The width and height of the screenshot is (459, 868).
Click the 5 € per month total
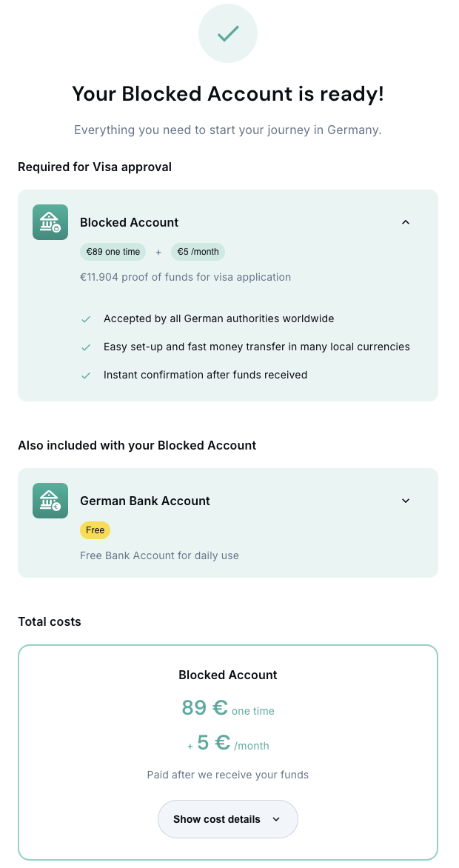pyautogui.click(x=231, y=744)
